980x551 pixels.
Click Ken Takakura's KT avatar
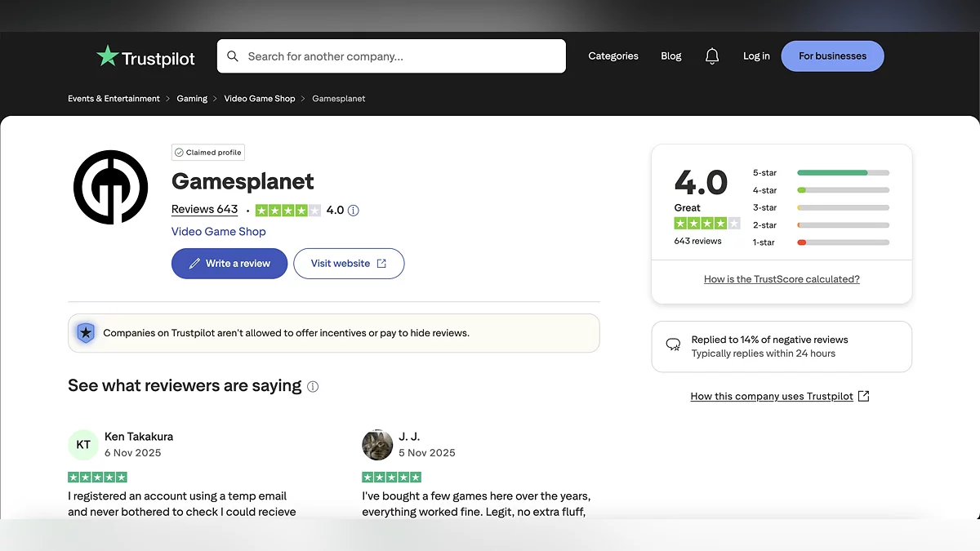point(83,445)
